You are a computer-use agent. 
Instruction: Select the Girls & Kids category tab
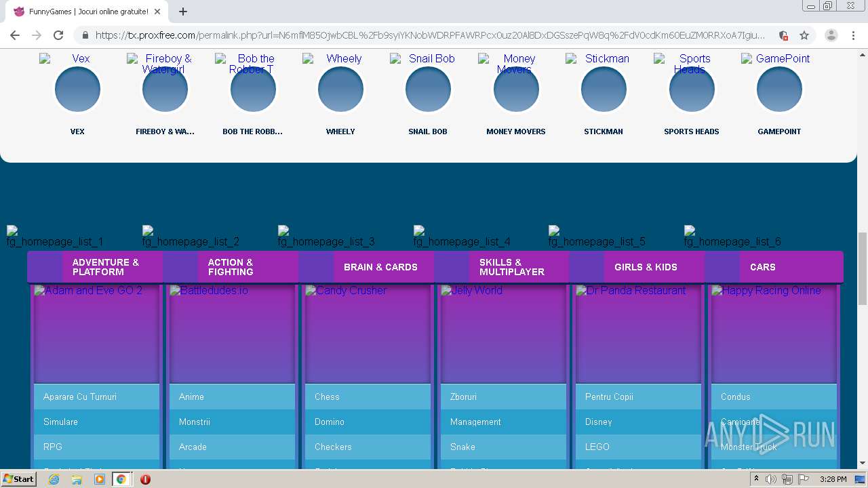pyautogui.click(x=637, y=267)
